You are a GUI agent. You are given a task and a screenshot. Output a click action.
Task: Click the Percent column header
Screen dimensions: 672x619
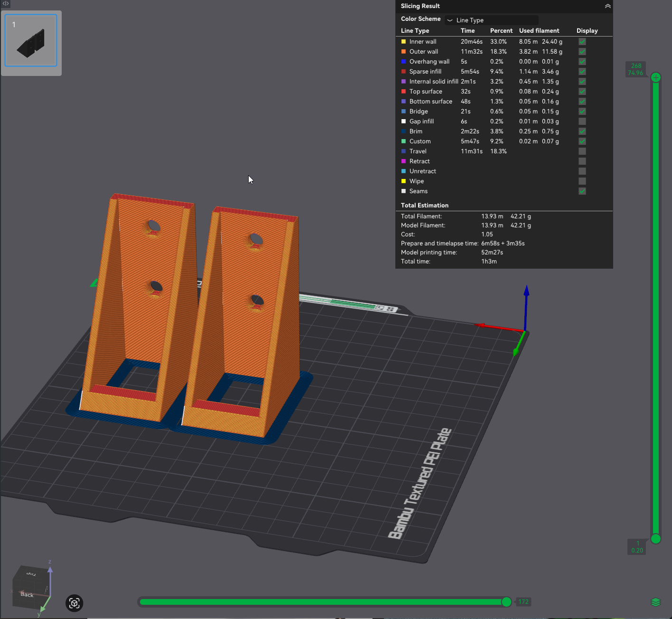click(x=502, y=31)
